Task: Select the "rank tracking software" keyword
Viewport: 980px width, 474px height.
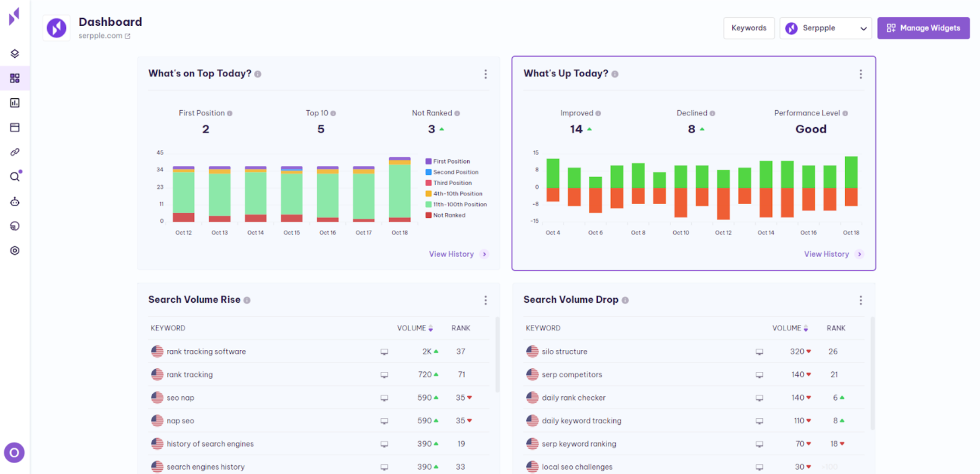Action: [x=206, y=351]
